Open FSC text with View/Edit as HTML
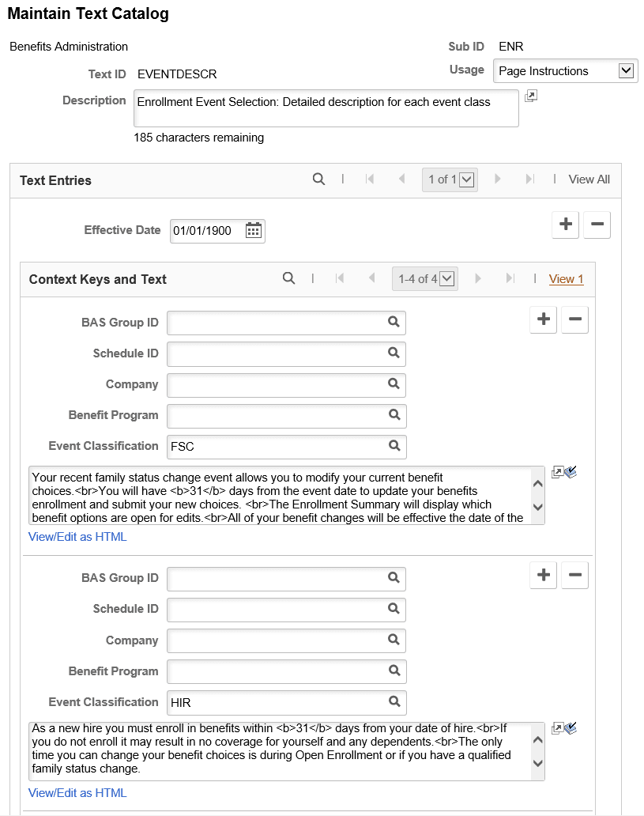 point(77,536)
